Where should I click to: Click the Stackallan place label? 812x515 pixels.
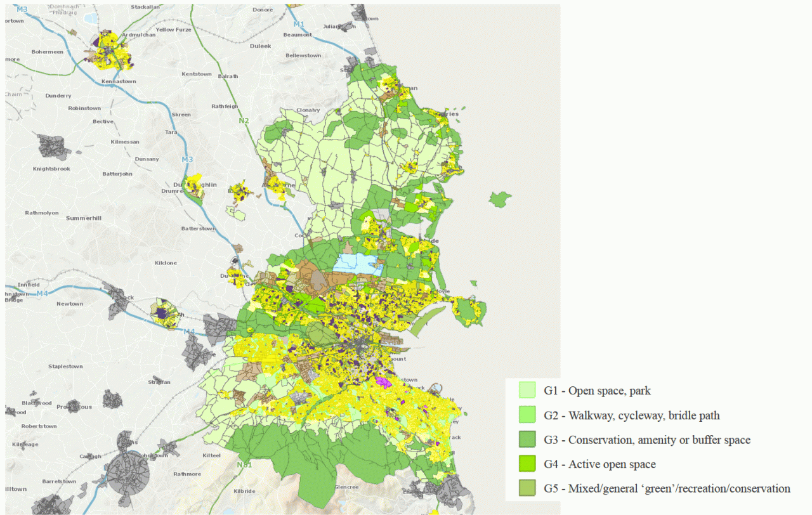pos(146,7)
